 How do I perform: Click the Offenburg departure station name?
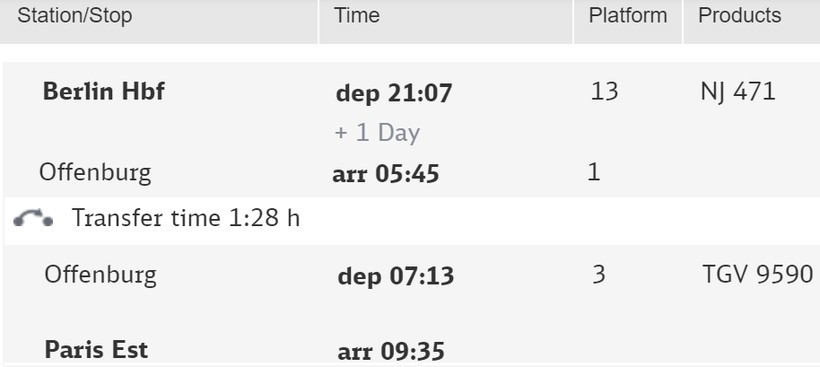(x=100, y=275)
